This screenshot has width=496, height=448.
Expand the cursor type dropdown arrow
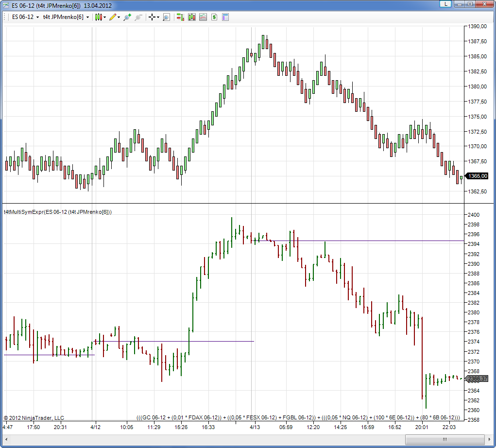(158, 17)
